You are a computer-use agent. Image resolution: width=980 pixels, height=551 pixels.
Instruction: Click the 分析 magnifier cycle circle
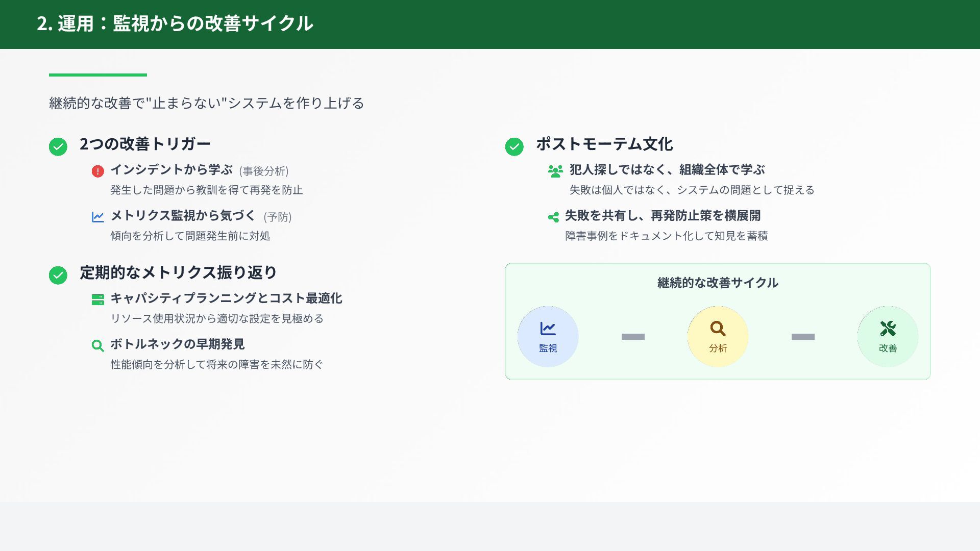[718, 336]
